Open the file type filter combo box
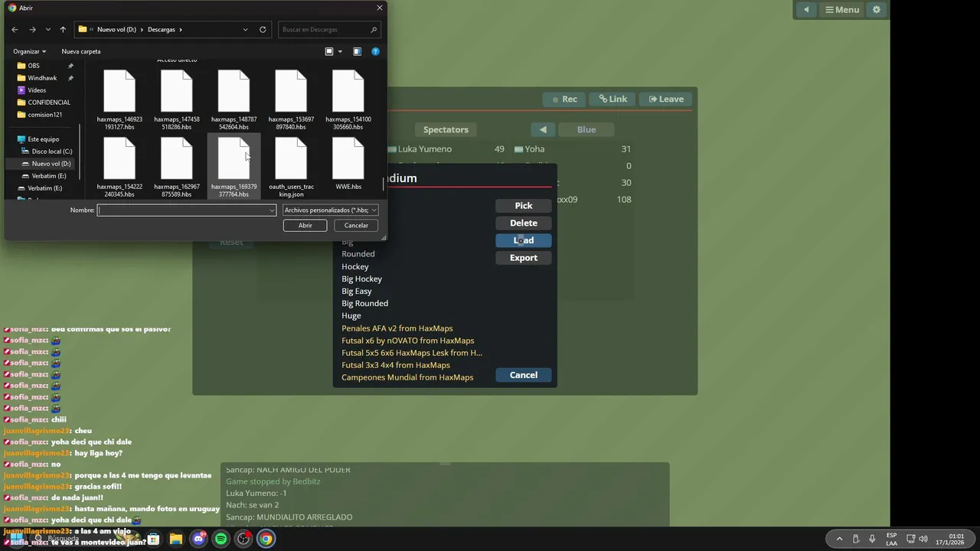The width and height of the screenshot is (980, 551). (330, 210)
